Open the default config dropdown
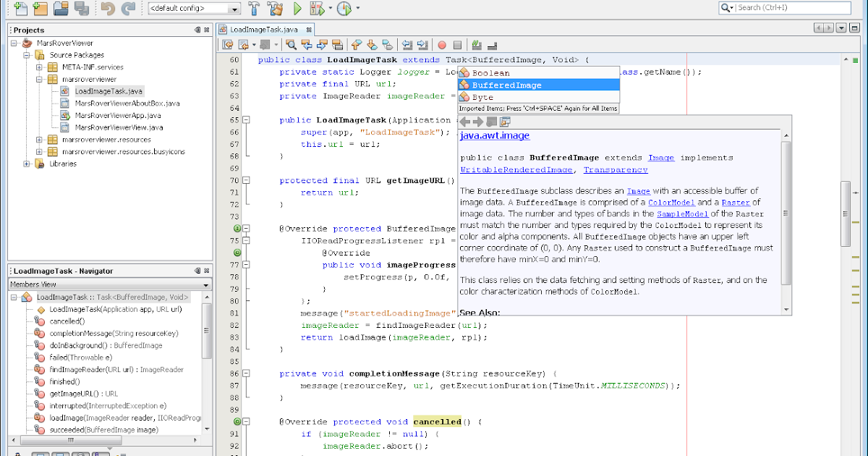The width and height of the screenshot is (868, 456). click(x=235, y=9)
